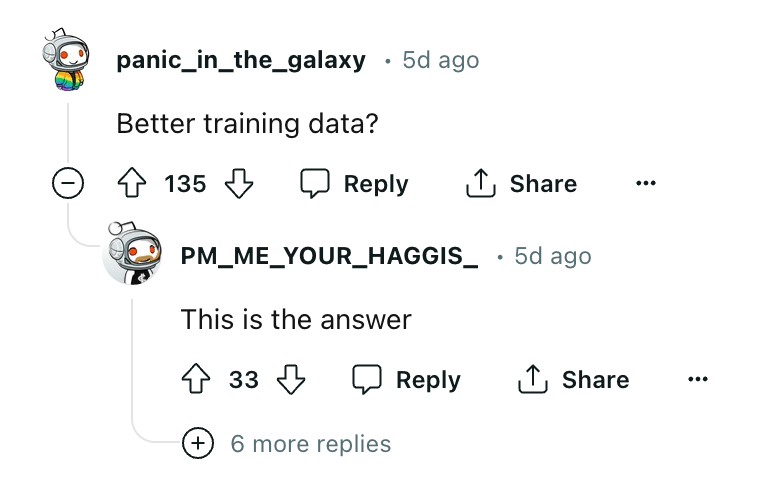Viewport: 758px width, 478px height.
Task: Upvote panic_in_the_galaxy's comment
Action: 133,184
